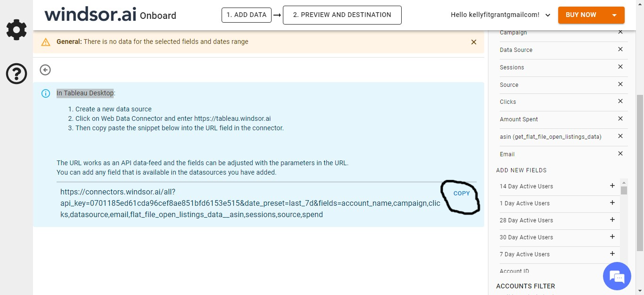Select the Amount Spent field label
The width and height of the screenshot is (644, 295).
click(519, 119)
